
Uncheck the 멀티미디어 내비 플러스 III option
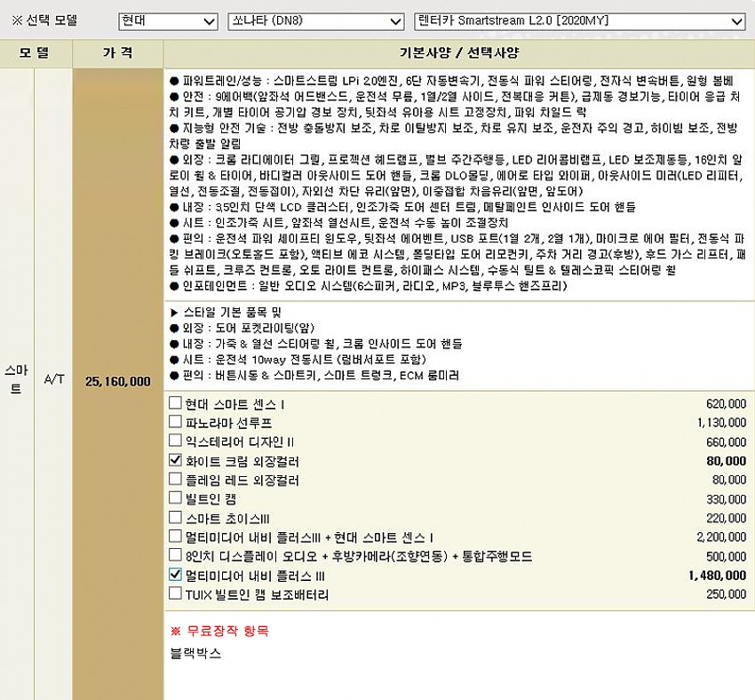[x=175, y=575]
